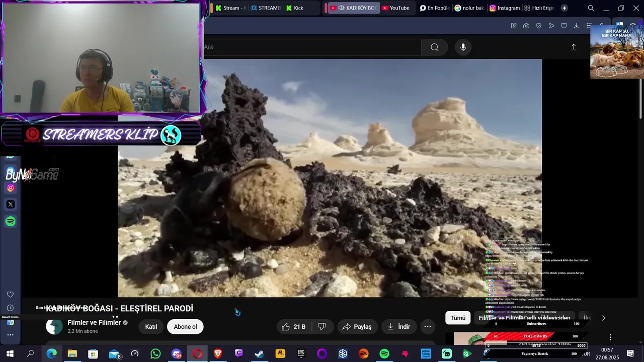The image size is (644, 362).
Task: Open bookmarks heart in the sidebar
Action: tap(10, 295)
